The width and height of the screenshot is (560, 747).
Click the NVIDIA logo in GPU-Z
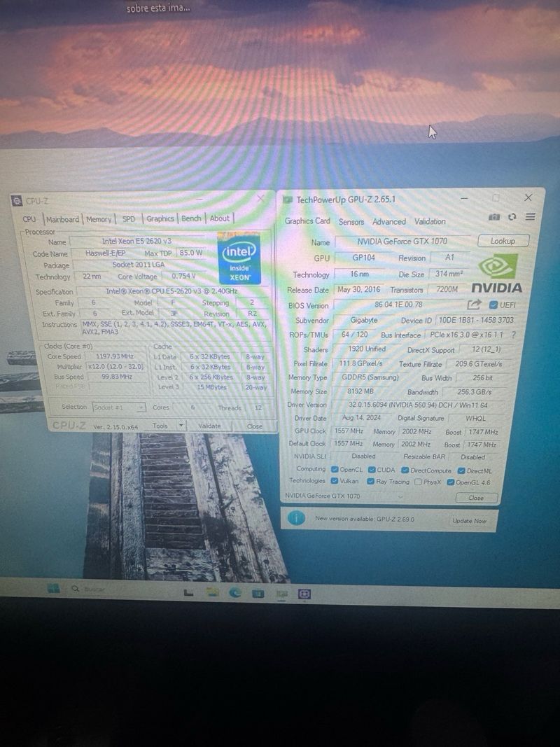coord(497,273)
